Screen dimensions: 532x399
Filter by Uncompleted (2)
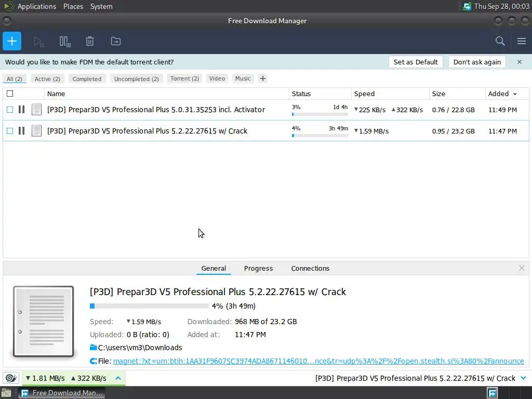(x=137, y=79)
